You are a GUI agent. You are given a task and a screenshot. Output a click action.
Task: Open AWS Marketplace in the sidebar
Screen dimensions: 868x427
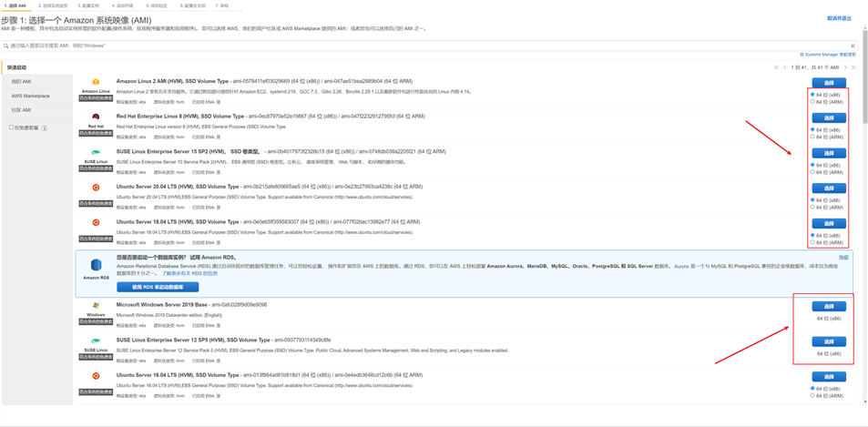(x=36, y=96)
